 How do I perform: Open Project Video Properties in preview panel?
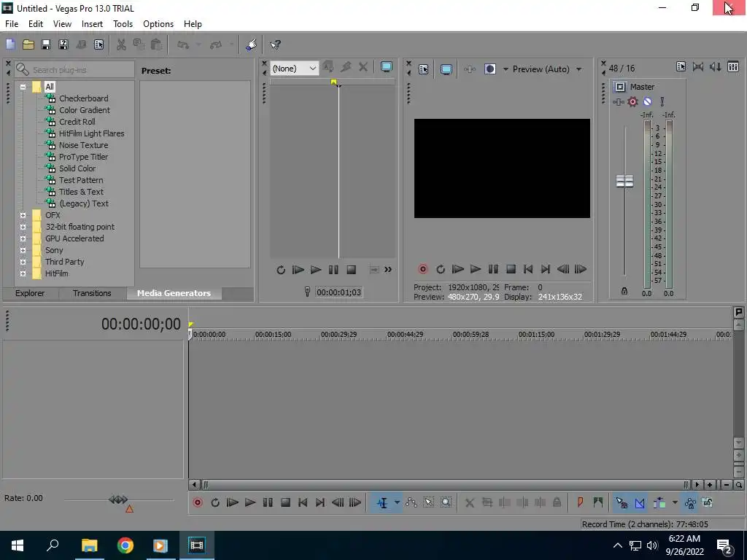pyautogui.click(x=424, y=69)
